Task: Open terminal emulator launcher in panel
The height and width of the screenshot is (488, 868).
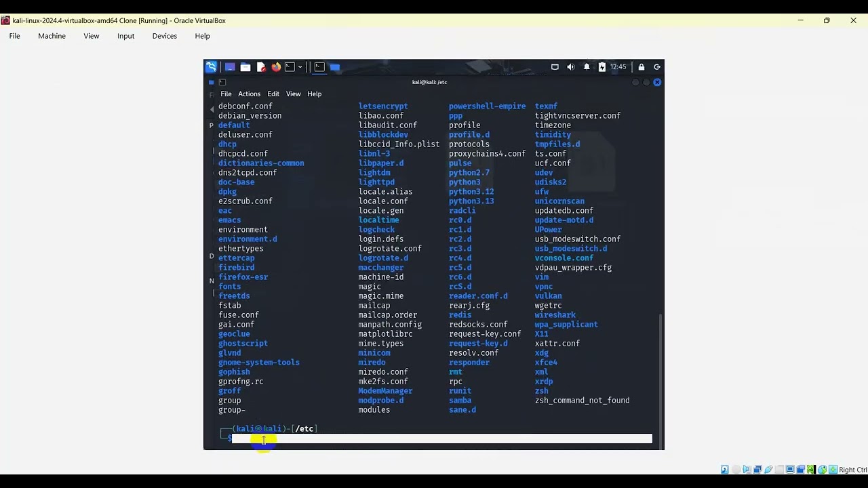Action: [290, 67]
